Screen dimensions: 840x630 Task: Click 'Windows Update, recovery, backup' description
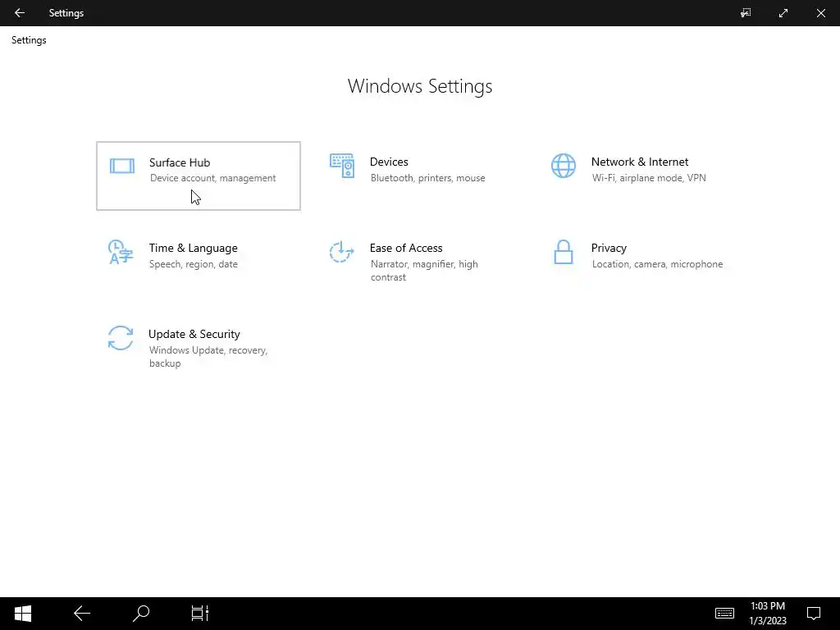click(208, 357)
